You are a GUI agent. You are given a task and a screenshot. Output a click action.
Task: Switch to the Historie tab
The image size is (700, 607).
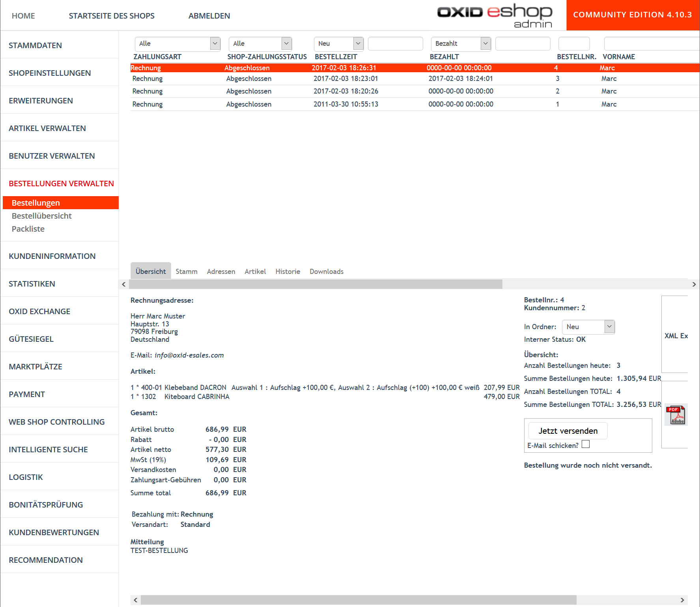[287, 272]
